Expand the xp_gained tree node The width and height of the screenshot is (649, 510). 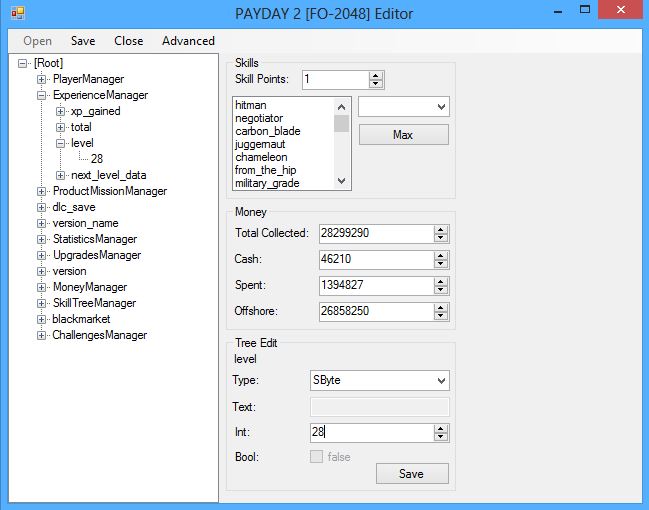pyautogui.click(x=60, y=111)
